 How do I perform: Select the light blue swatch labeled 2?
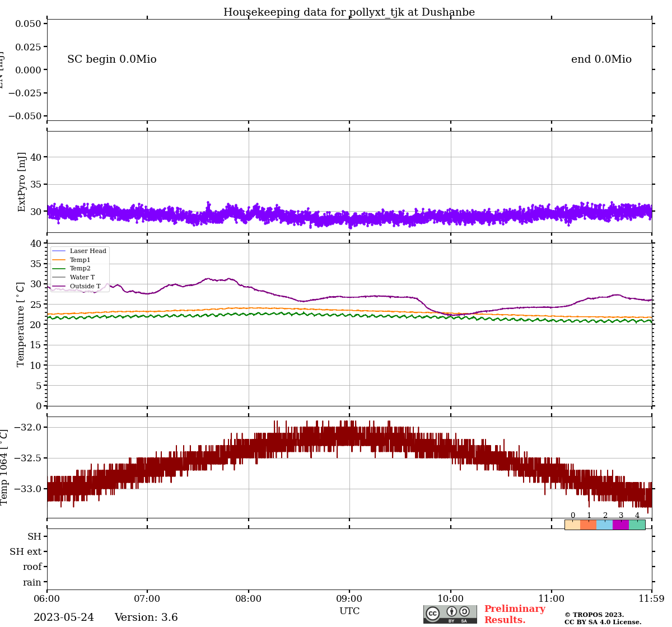click(605, 525)
